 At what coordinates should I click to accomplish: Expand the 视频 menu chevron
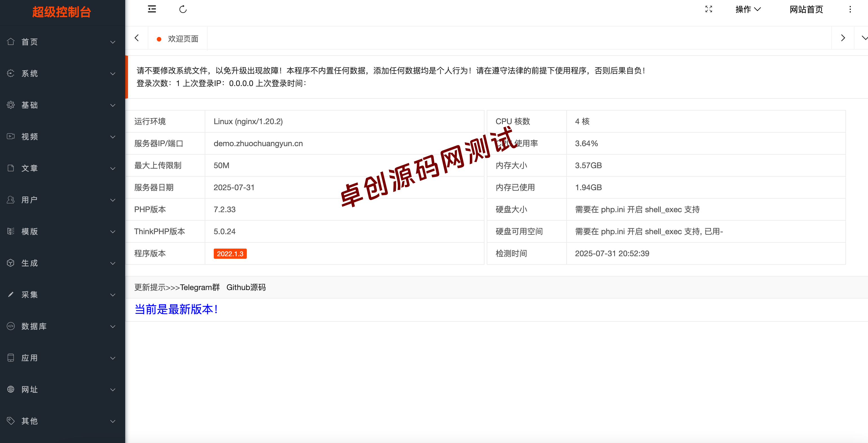(x=113, y=137)
